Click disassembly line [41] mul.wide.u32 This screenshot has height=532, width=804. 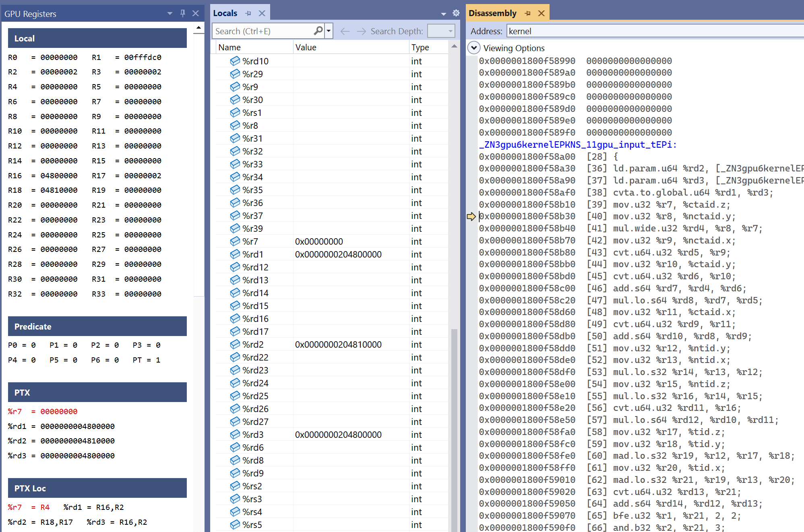[620, 229]
